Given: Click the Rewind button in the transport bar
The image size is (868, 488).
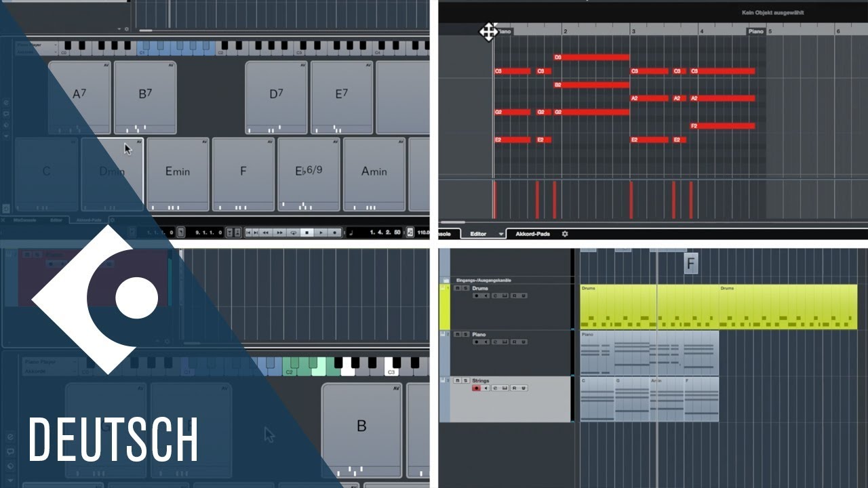Looking at the screenshot, I should click(266, 232).
